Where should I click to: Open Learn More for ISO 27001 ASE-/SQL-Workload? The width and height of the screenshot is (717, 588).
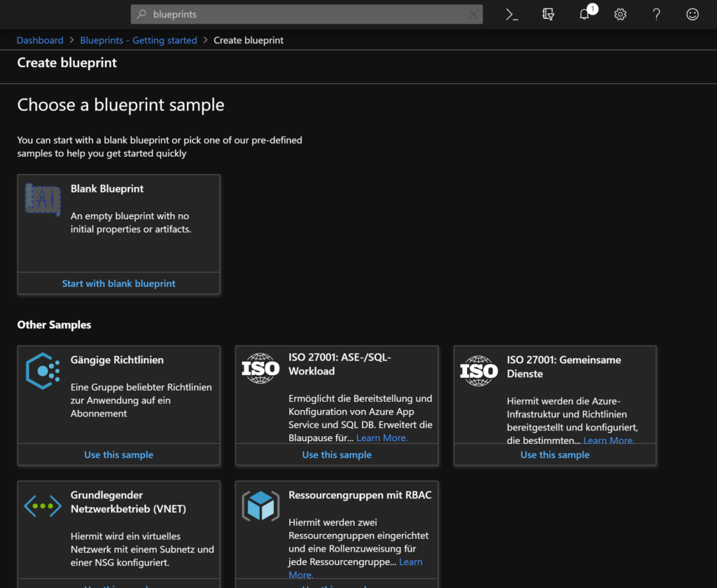pyautogui.click(x=382, y=438)
